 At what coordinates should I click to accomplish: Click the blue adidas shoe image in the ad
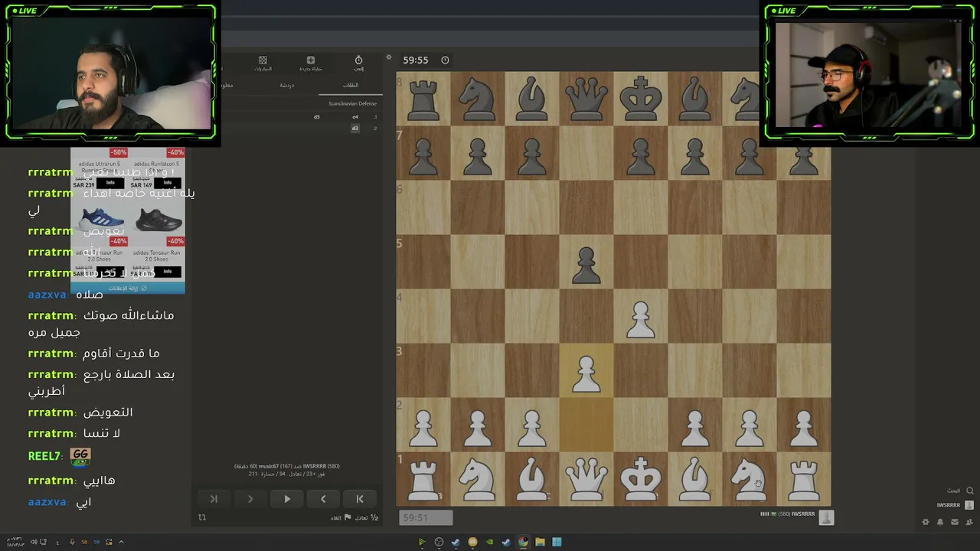102,219
